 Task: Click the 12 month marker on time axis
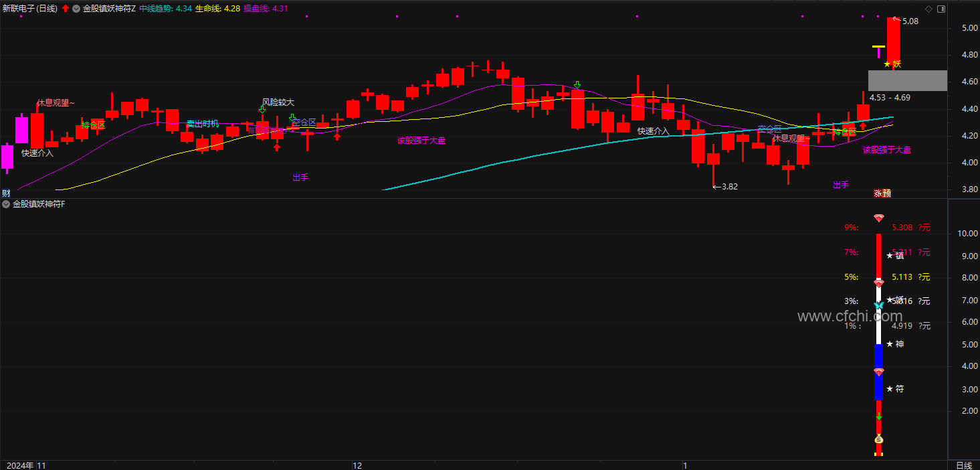point(357,465)
